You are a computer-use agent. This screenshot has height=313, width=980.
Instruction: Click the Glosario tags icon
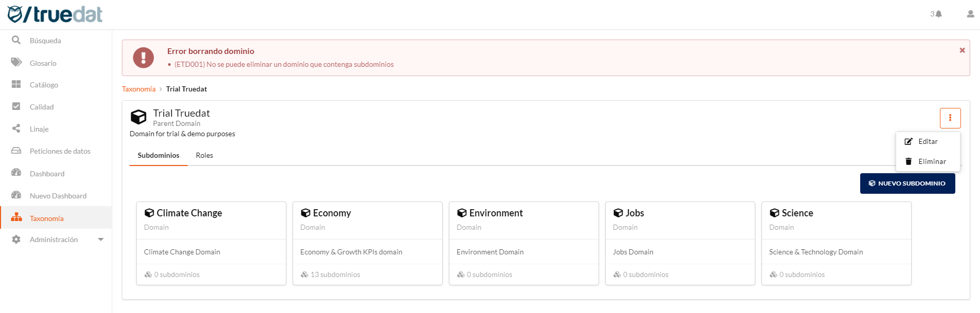click(x=16, y=62)
